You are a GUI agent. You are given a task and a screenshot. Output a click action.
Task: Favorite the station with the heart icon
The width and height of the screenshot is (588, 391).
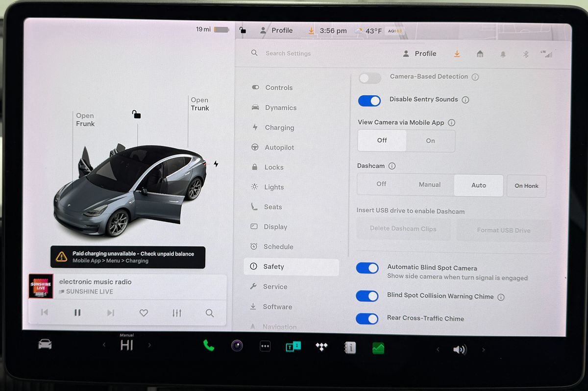pyautogui.click(x=144, y=313)
